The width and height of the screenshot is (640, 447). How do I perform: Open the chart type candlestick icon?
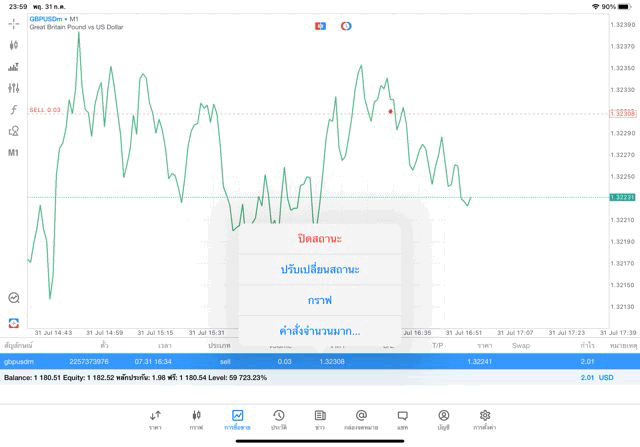click(14, 45)
